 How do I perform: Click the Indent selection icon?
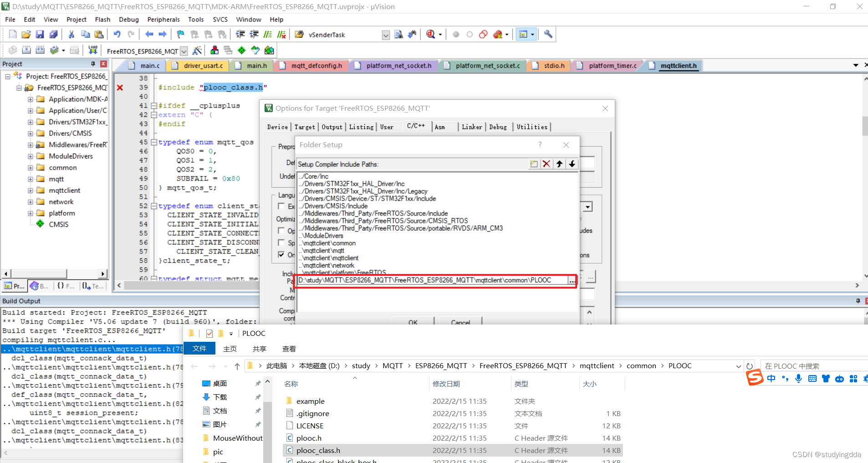tap(240, 34)
